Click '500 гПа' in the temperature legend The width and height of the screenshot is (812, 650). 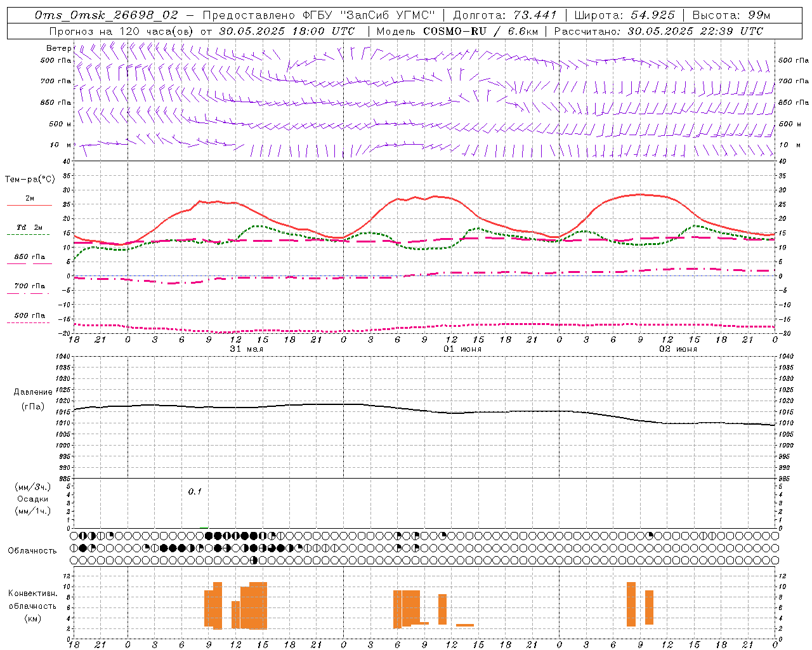30,315
